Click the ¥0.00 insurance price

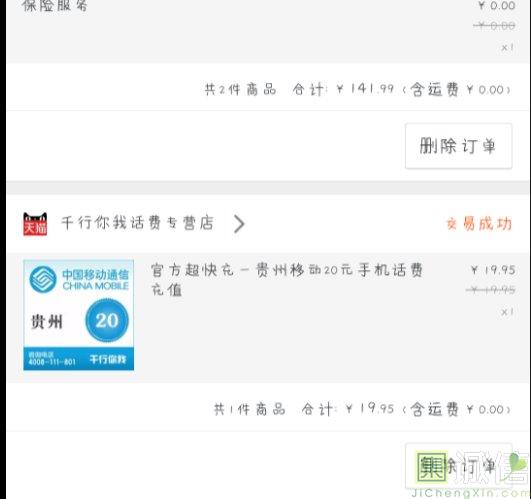click(497, 5)
